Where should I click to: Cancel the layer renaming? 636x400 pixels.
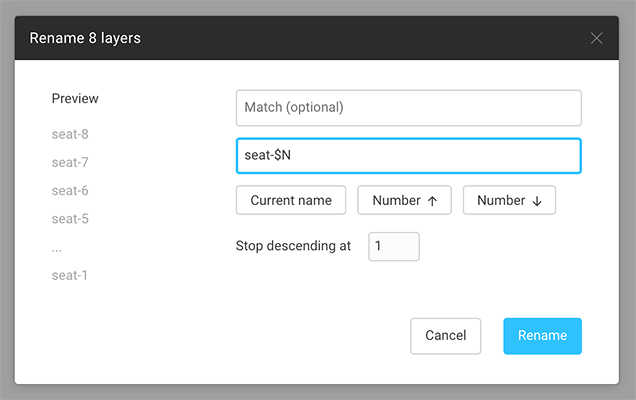(445, 336)
